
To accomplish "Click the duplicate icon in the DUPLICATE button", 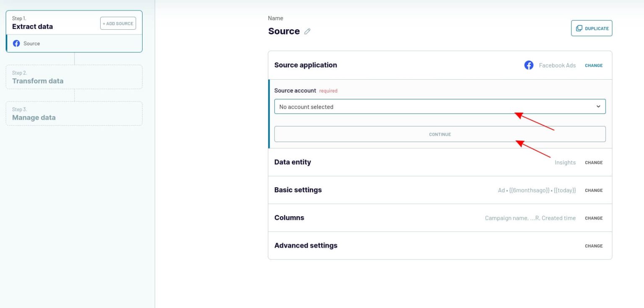I will tap(579, 28).
